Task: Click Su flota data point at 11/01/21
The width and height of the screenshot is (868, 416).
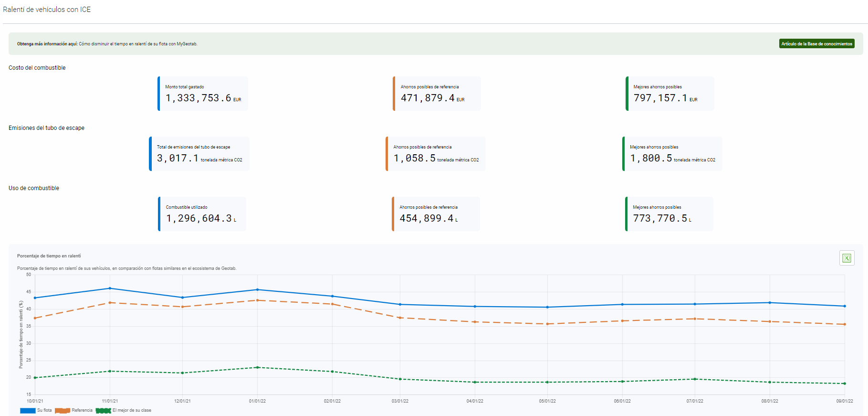Action: point(110,288)
